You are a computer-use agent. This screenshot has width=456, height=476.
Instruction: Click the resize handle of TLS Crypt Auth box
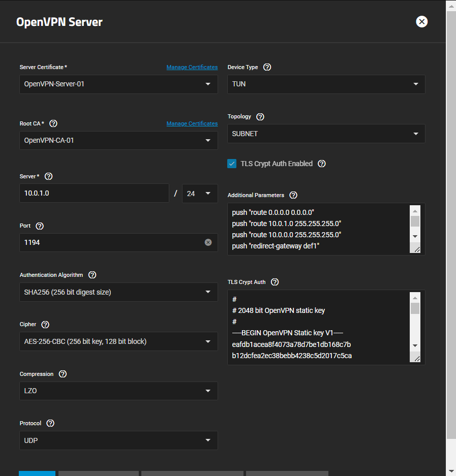point(417,359)
